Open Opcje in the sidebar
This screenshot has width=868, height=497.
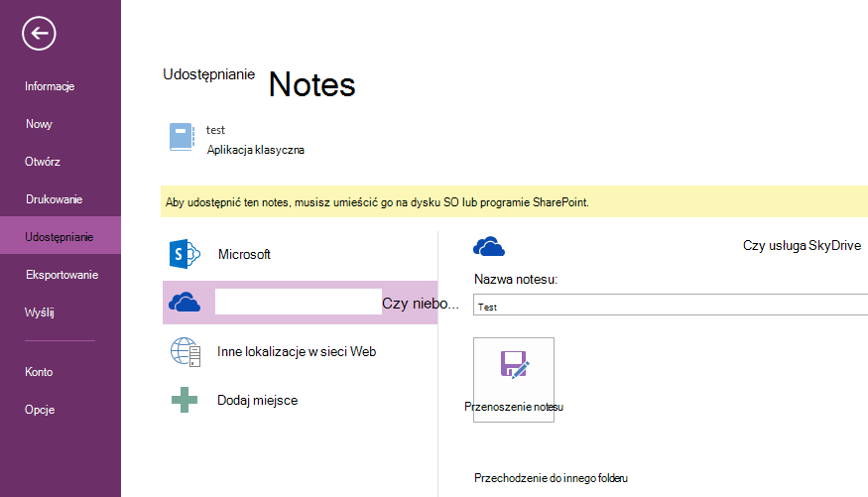pos(40,410)
